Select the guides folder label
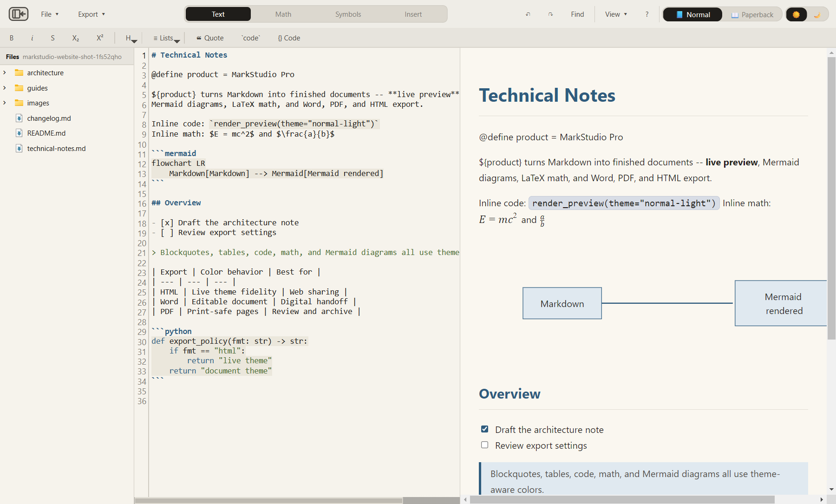Image resolution: width=836 pixels, height=504 pixels. 38,88
